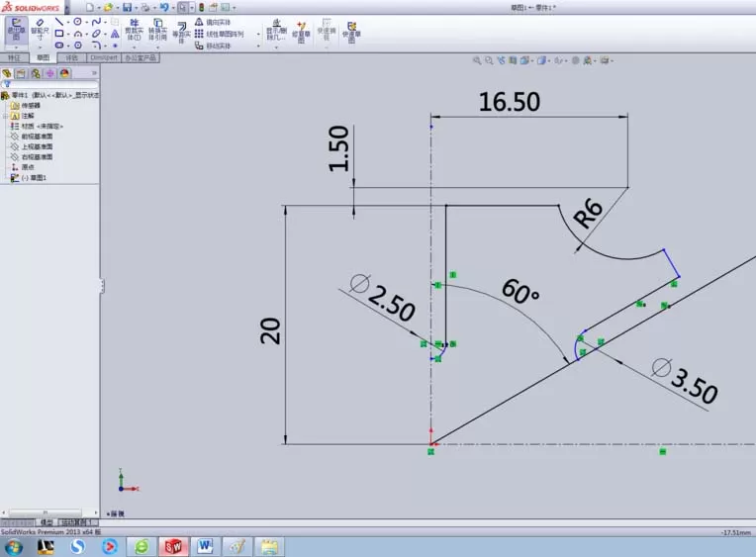756x557 pixels.
Task: Select the Sketch Fillet tool
Action: point(96,46)
